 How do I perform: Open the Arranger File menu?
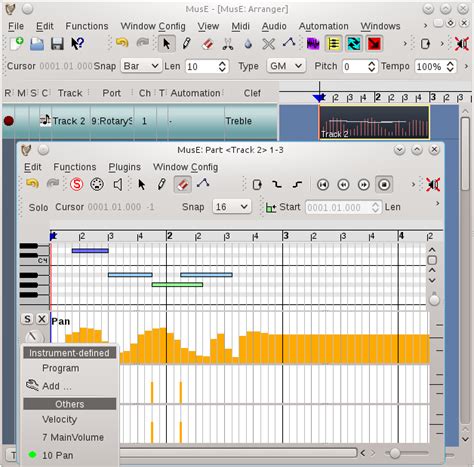point(16,26)
